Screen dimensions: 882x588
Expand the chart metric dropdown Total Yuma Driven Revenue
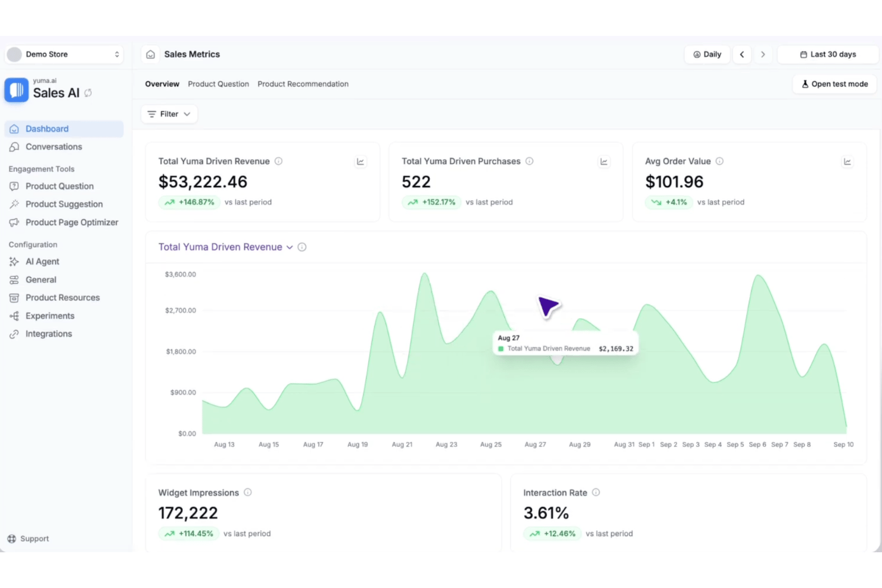[x=226, y=247]
